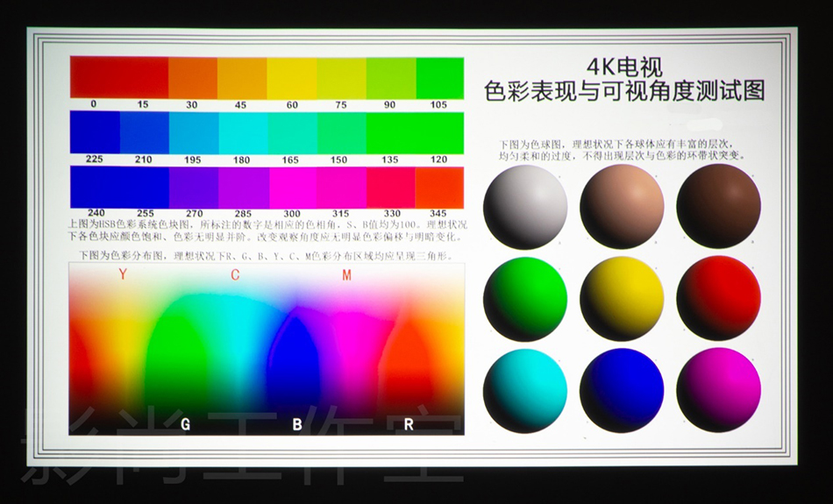Pick the magenta color block above label 300
Viewport: 833px width, 504px height.
[292, 187]
